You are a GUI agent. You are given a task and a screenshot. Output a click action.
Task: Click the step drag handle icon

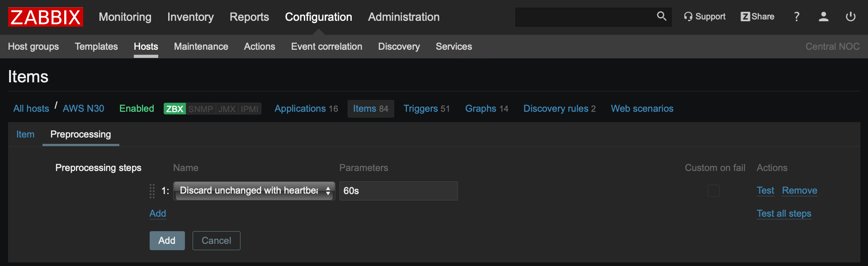[152, 191]
